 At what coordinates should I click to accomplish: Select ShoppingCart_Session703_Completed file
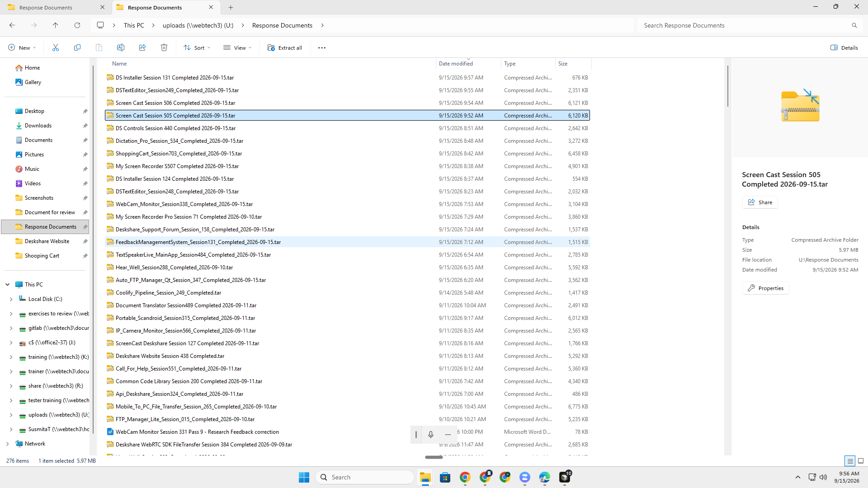tap(347, 154)
